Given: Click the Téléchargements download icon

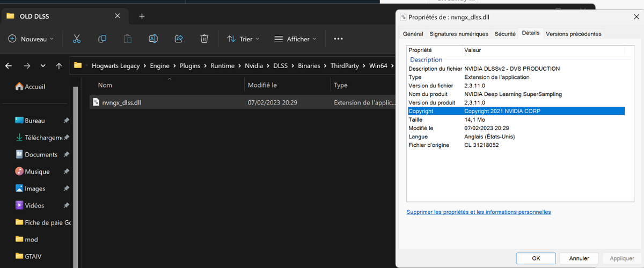Looking at the screenshot, I should pyautogui.click(x=19, y=138).
